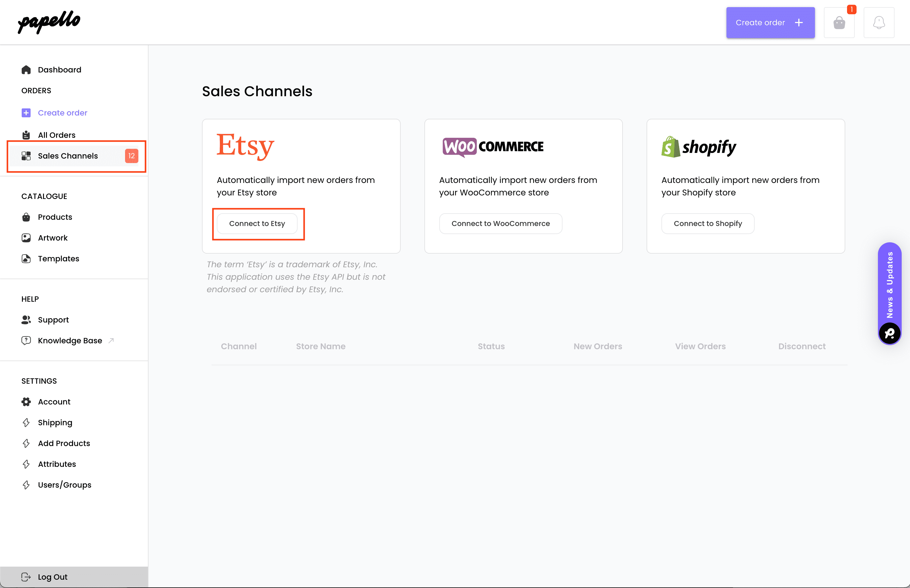Open Users/Groups settings
The image size is (910, 588).
[x=64, y=485]
